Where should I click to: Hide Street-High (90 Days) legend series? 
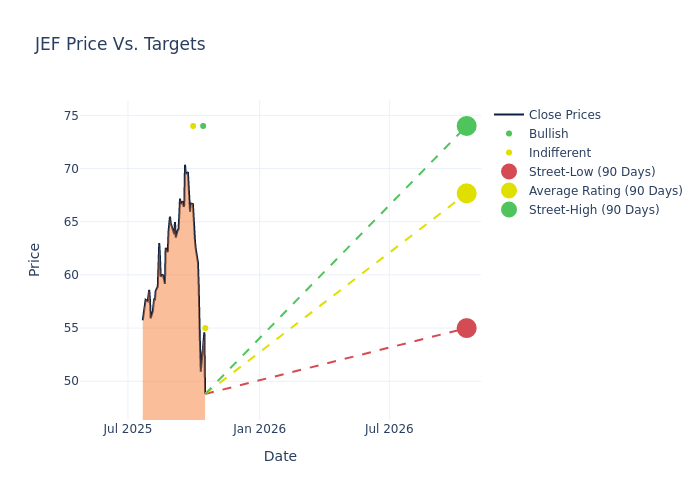pos(594,210)
